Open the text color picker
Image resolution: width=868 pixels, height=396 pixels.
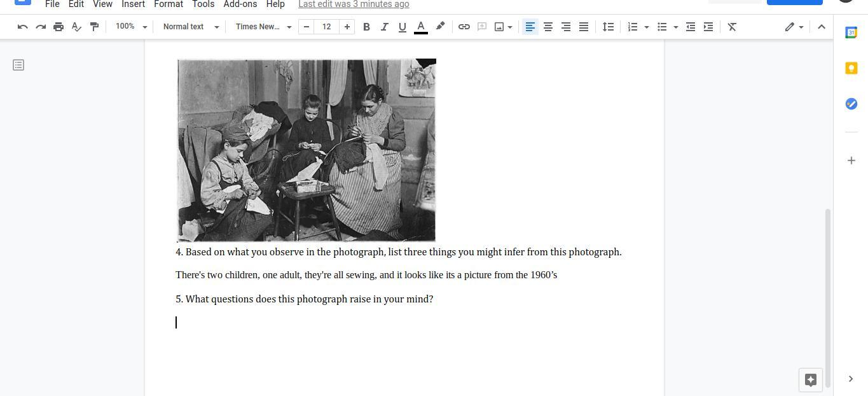coord(420,27)
